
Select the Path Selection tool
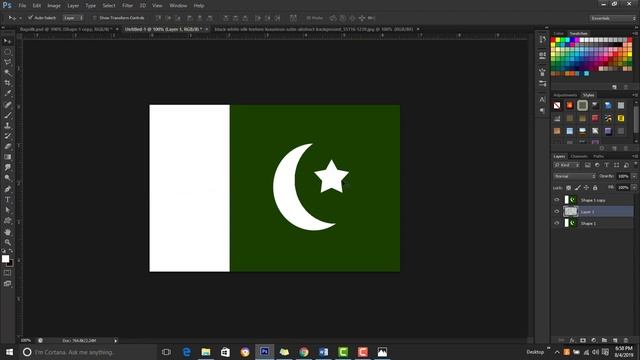(7, 210)
